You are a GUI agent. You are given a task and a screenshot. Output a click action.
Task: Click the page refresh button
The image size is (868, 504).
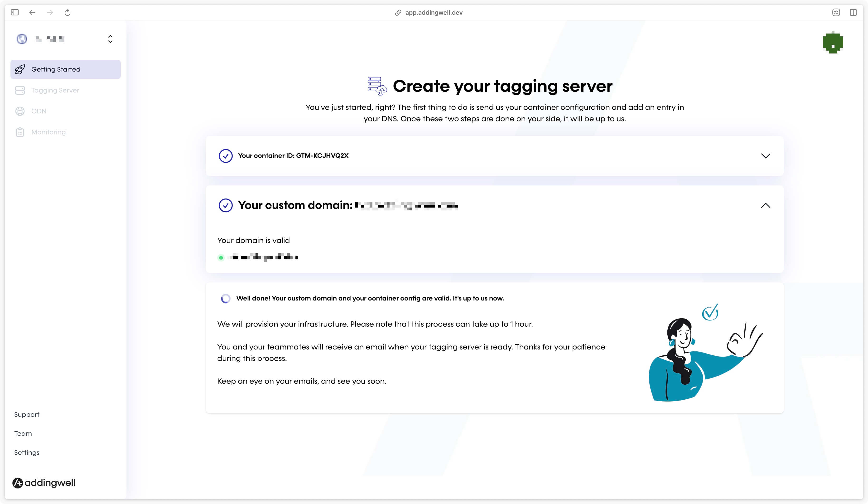coord(67,13)
